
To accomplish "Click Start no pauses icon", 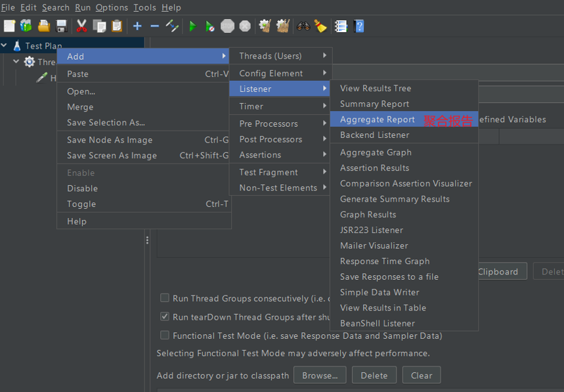I will [209, 26].
